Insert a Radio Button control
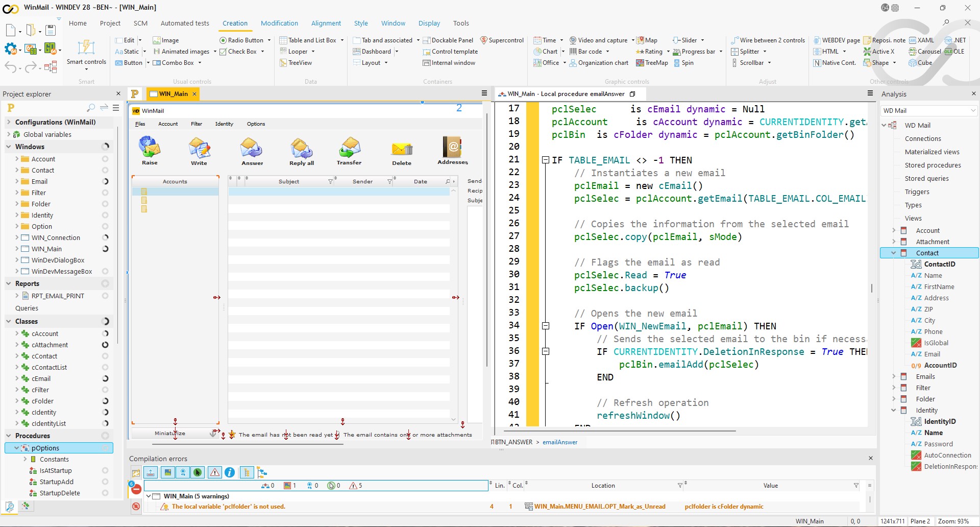Viewport: 980px width, 527px height. (241, 40)
